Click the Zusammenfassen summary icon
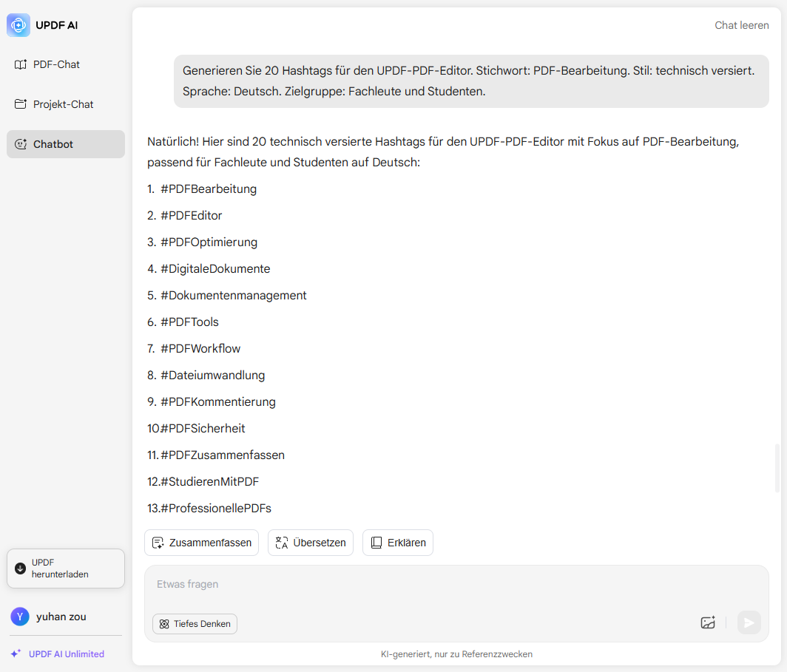Image resolution: width=787 pixels, height=672 pixels. pyautogui.click(x=158, y=543)
